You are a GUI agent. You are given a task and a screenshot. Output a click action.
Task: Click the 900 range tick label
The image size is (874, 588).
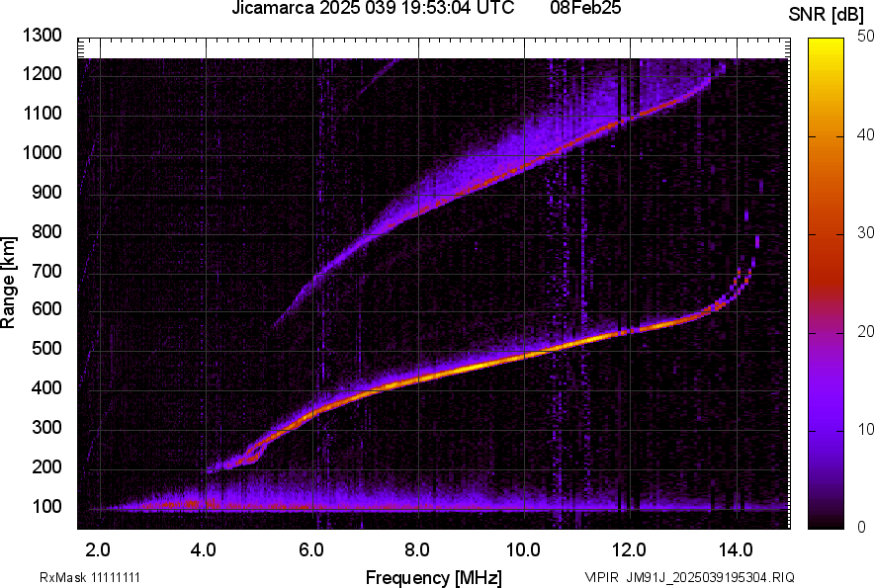click(46, 193)
